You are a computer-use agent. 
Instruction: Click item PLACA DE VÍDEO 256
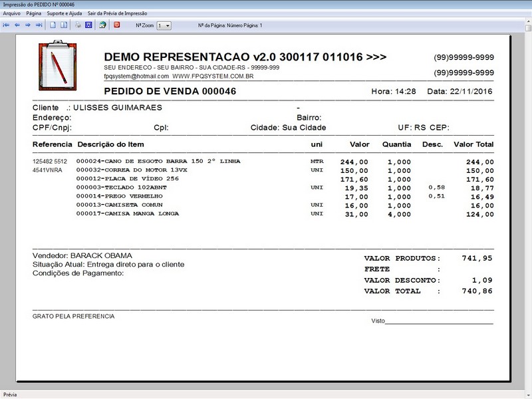(x=127, y=179)
